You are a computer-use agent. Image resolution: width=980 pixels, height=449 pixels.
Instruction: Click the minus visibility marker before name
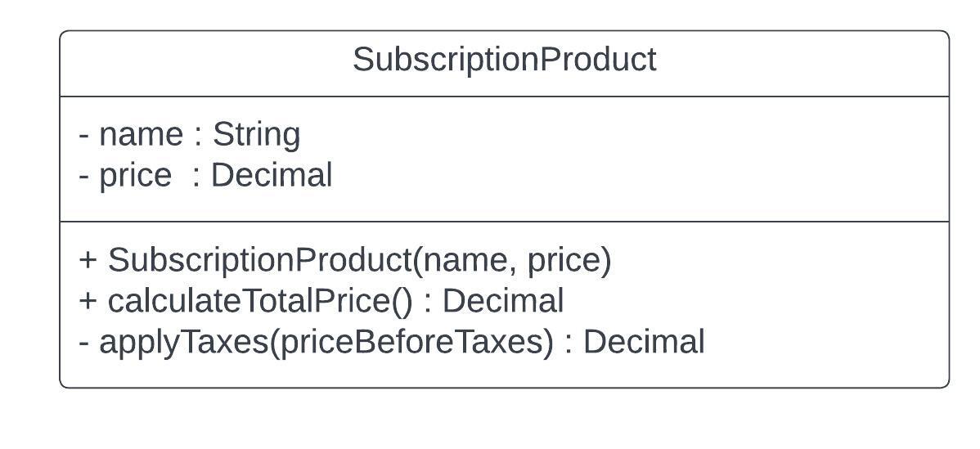click(x=84, y=136)
